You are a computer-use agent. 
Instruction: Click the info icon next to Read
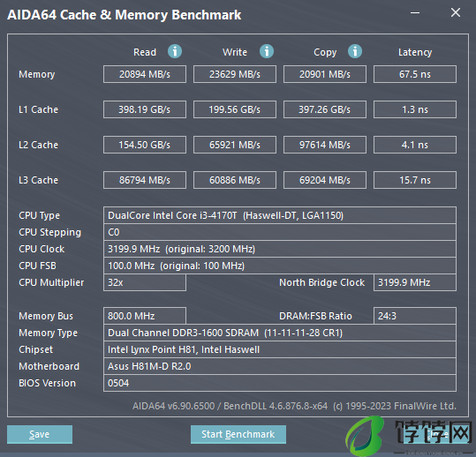[x=175, y=51]
